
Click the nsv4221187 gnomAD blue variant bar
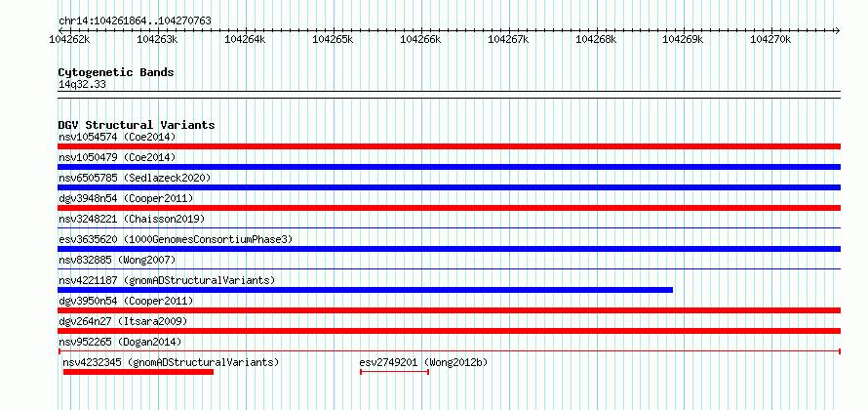point(366,290)
